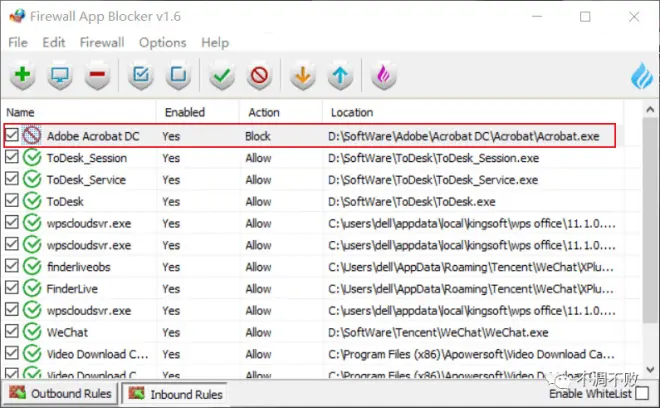
Task: Click the blue Move Up arrow icon
Action: point(340,76)
